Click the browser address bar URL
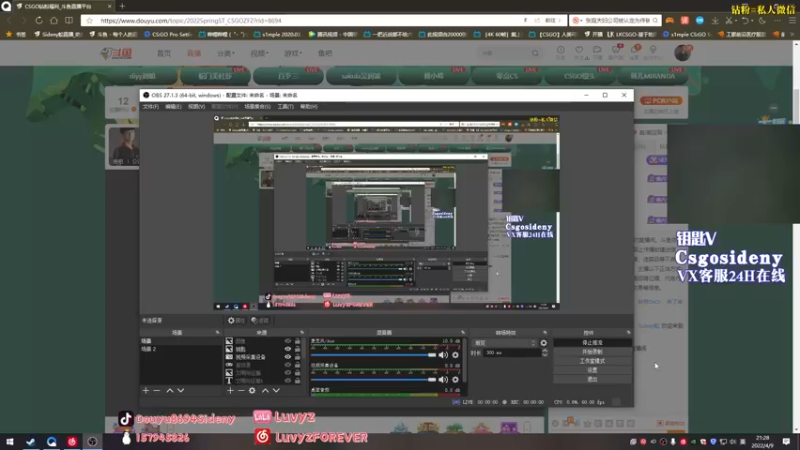This screenshot has width=800, height=450. click(191, 20)
